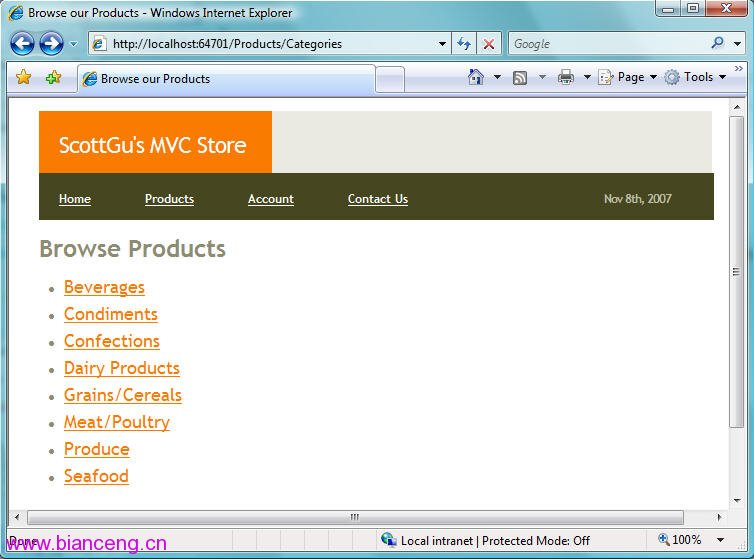Expand the zoom level dropdown arrow
This screenshot has width=754, height=559.
[720, 540]
